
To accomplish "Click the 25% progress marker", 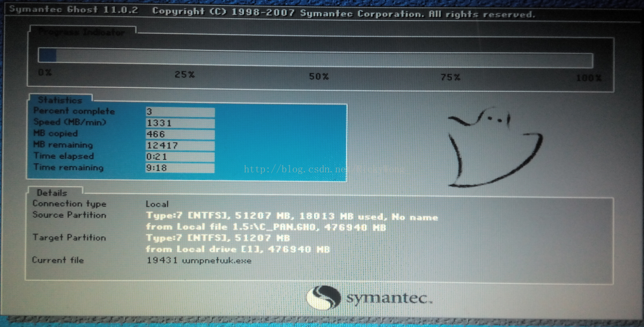I will click(184, 75).
